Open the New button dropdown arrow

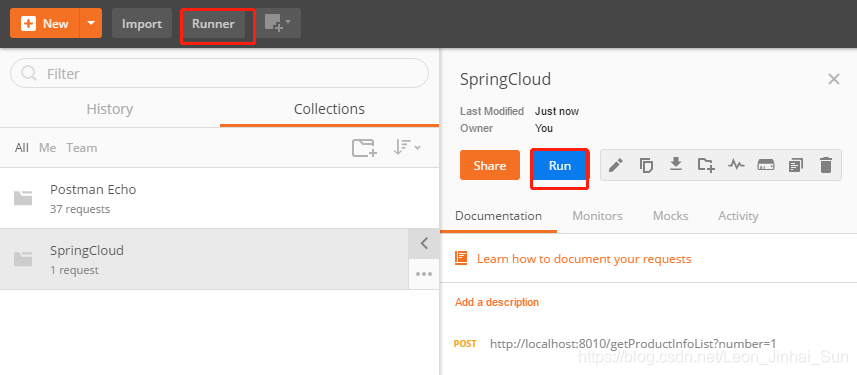click(x=91, y=24)
